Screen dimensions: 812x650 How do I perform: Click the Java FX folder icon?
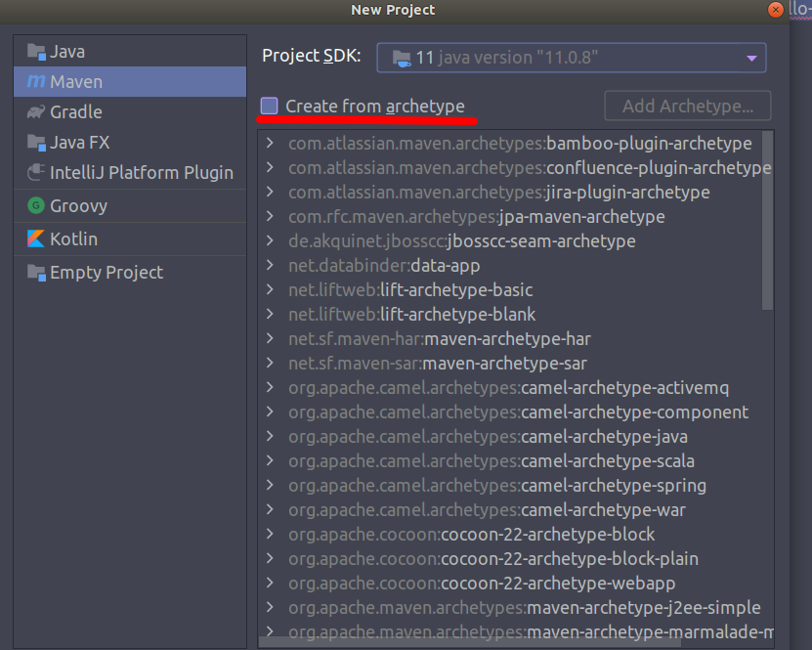coord(36,143)
